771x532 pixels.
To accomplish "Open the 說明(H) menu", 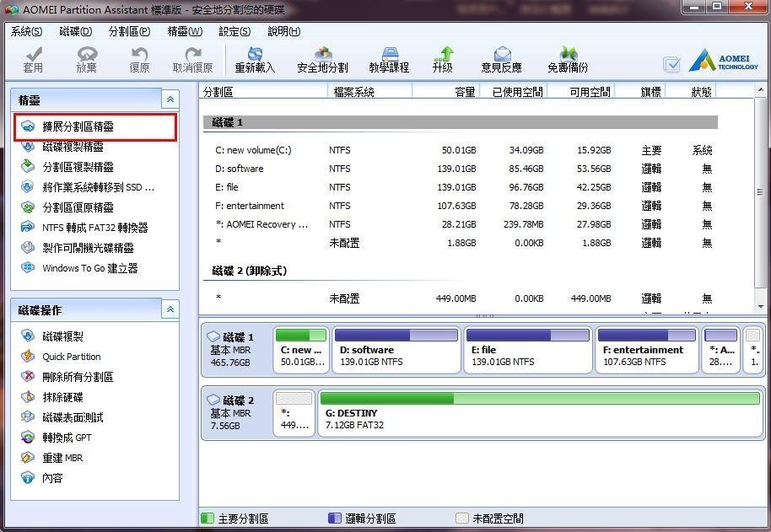I will pos(283,31).
